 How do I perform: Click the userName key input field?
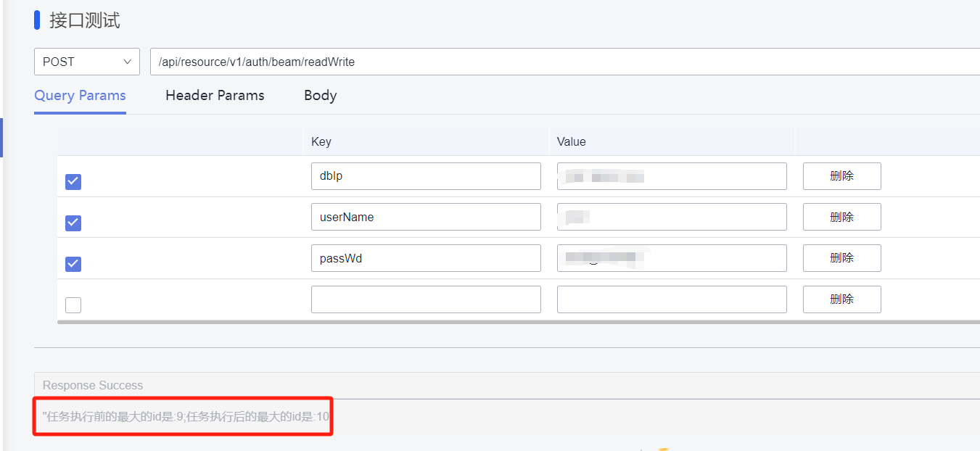(426, 217)
